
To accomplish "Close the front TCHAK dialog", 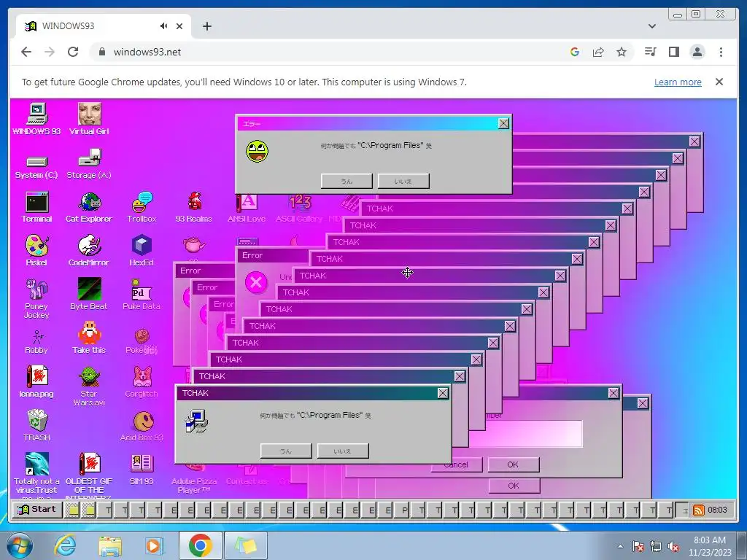I will (x=443, y=393).
